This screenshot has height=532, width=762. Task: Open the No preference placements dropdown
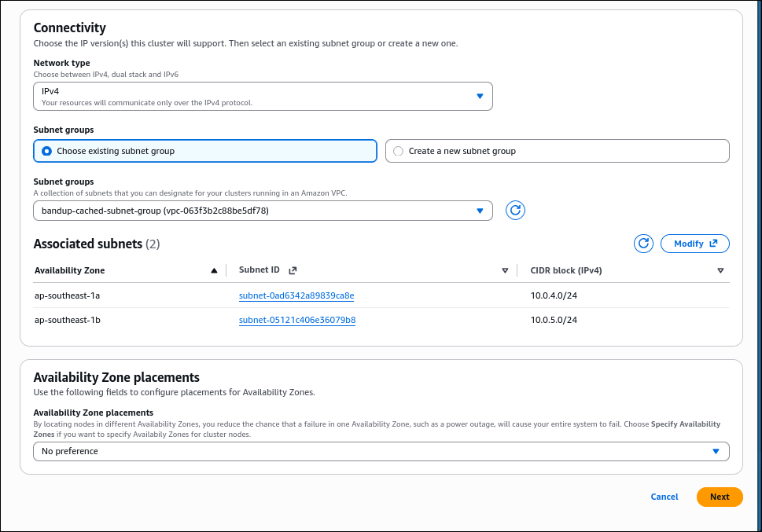381,451
